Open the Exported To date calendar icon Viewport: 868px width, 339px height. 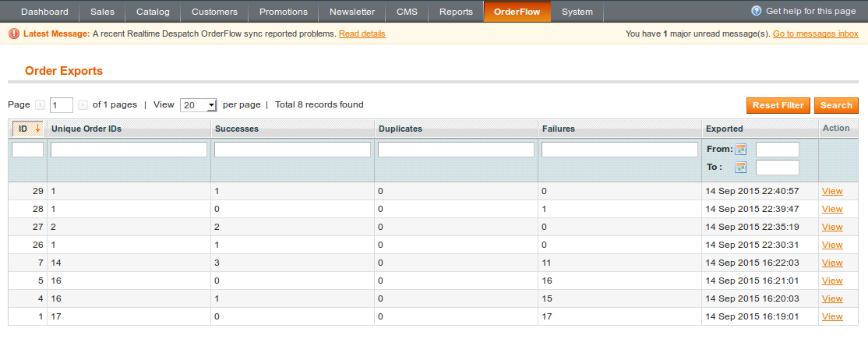[741, 168]
